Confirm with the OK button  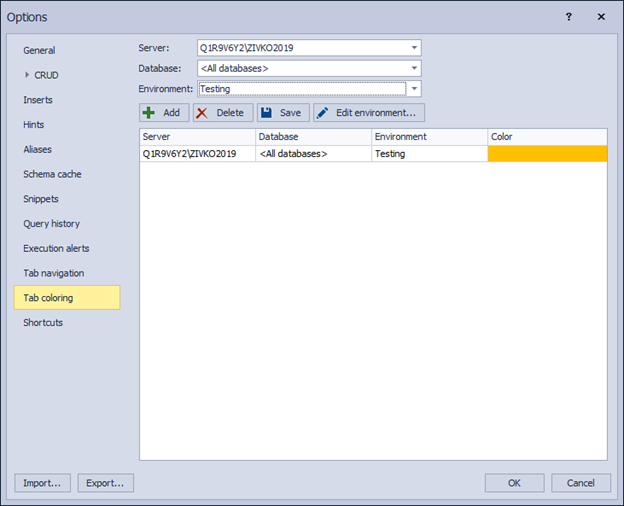point(515,483)
